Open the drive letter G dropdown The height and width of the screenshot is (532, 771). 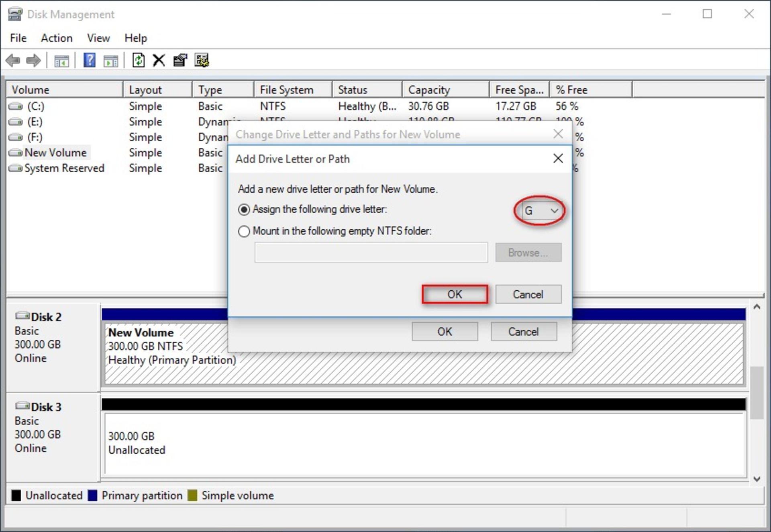(541, 210)
